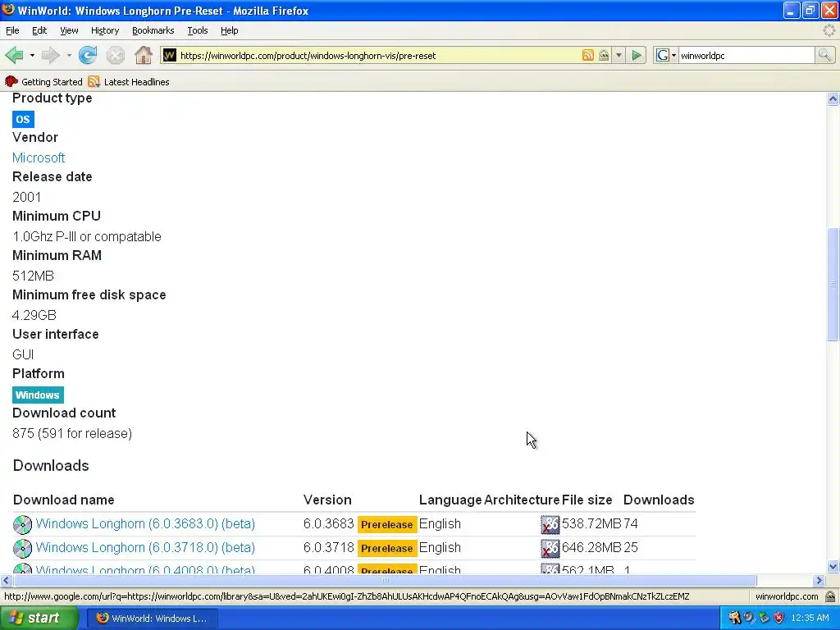This screenshot has width=840, height=630.
Task: Open the Back history dropdown arrow
Action: pyautogui.click(x=32, y=55)
